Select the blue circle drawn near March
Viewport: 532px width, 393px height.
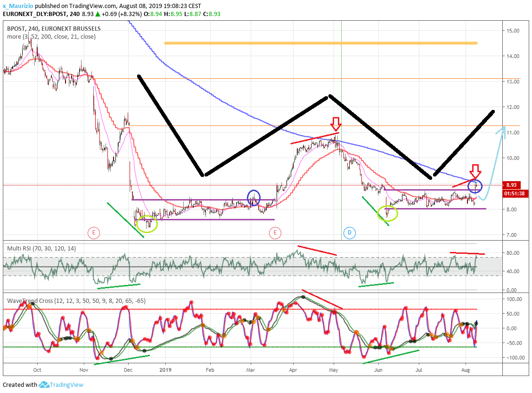[254, 197]
